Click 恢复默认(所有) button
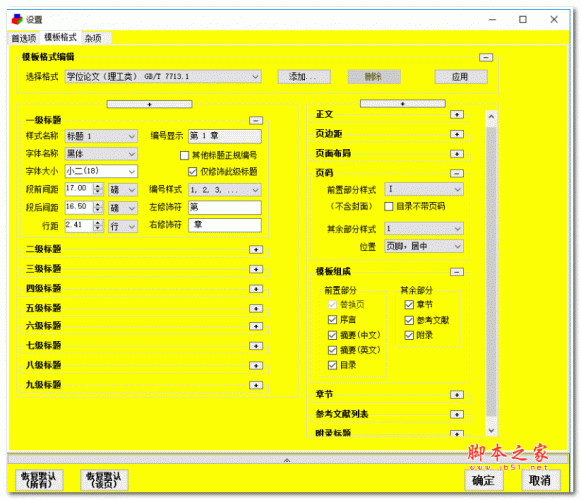The image size is (581, 500). click(39, 480)
